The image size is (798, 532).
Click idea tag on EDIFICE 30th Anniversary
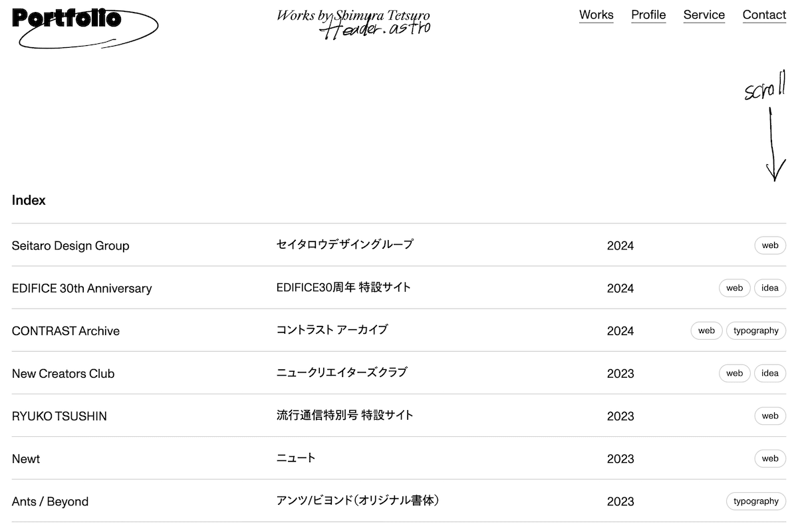(x=770, y=288)
